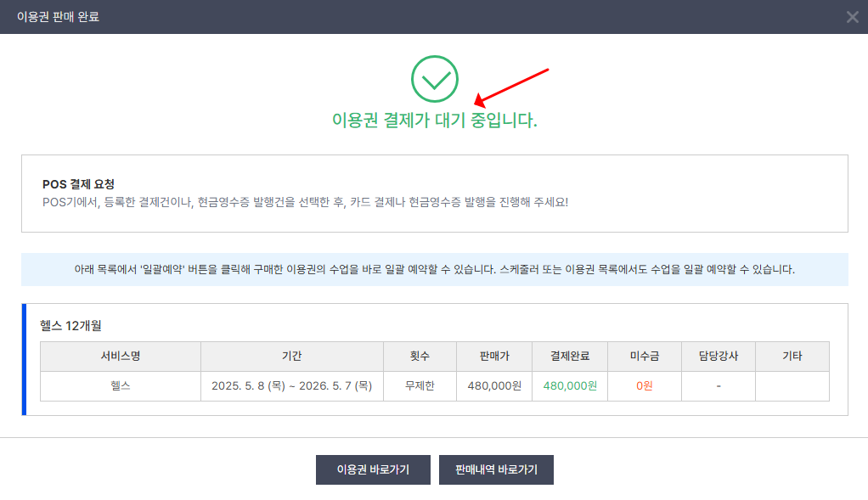Click the 담당강사 column header
The height and width of the screenshot is (500, 868).
719,357
